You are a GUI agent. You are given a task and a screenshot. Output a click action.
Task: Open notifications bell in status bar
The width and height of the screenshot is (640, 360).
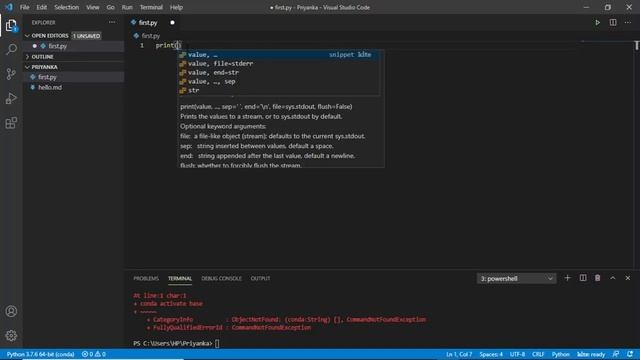[x=630, y=354]
